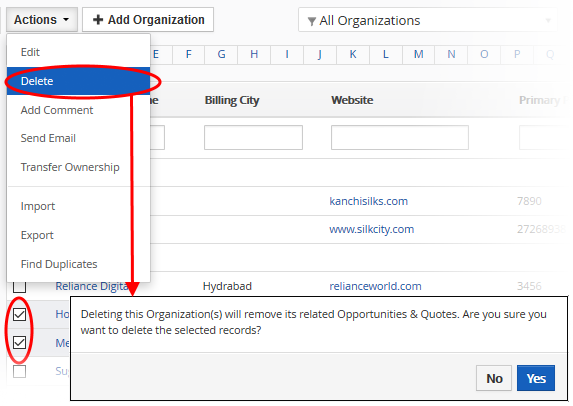Click the Add Organization button
This screenshot has height=406, width=573.
click(148, 20)
